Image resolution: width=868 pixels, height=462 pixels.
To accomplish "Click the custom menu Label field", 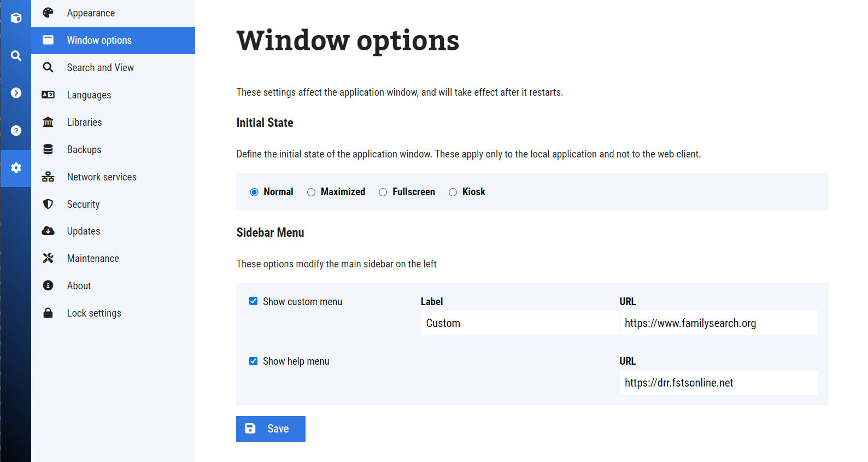I will tap(519, 323).
